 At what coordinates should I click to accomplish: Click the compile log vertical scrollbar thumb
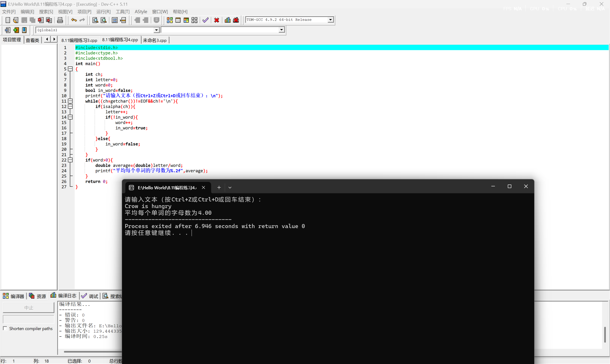pos(605,334)
